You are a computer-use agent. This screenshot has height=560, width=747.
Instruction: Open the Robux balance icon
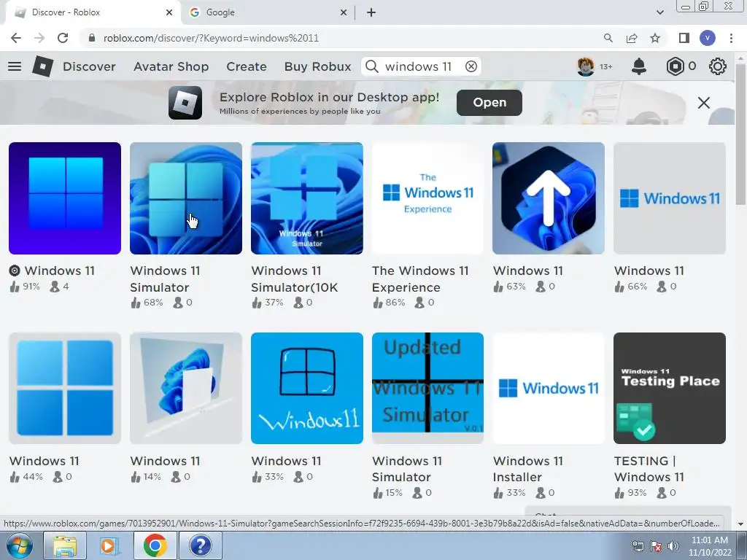[x=675, y=66]
